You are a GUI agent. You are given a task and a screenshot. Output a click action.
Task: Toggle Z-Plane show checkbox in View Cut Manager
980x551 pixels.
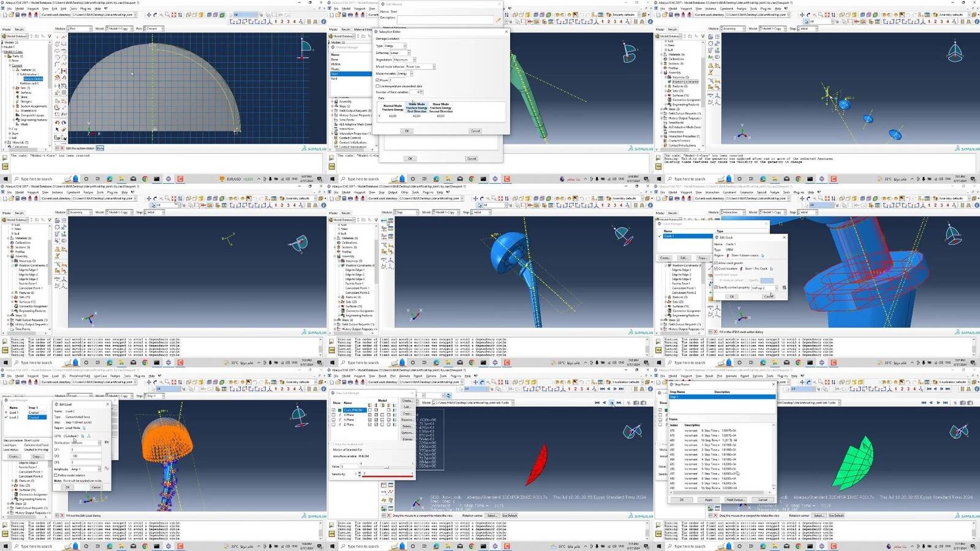point(333,424)
